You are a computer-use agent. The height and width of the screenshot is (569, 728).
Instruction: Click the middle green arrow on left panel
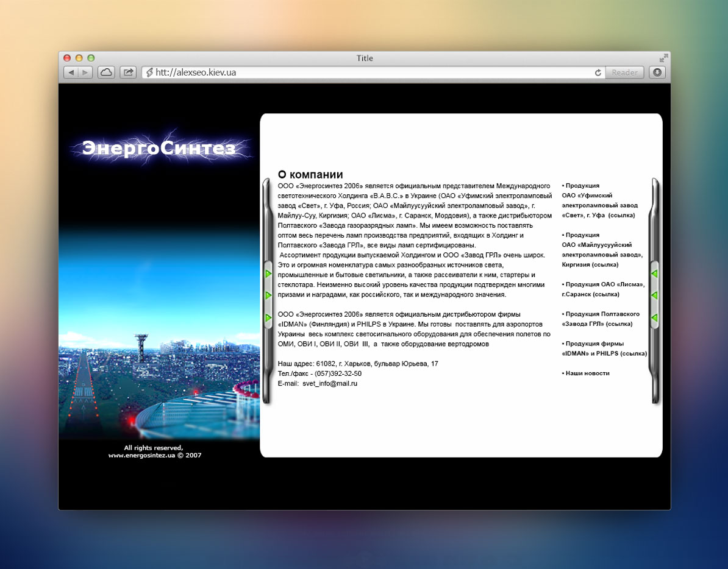(268, 295)
